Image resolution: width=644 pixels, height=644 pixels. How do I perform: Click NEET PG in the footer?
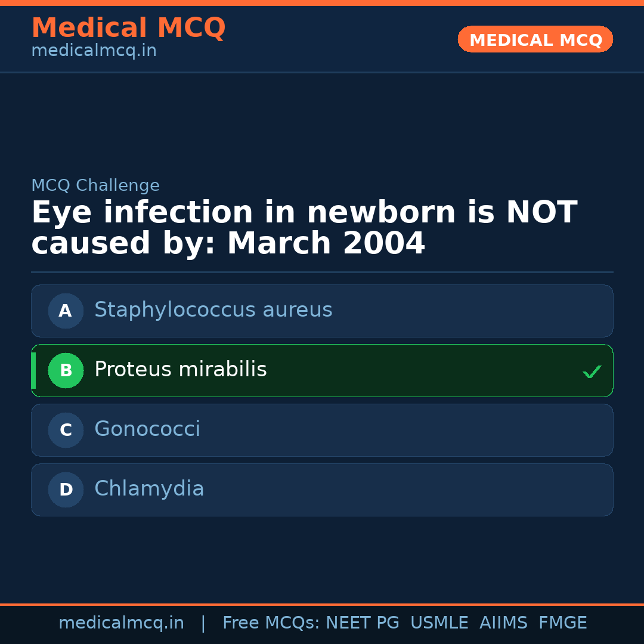point(363,623)
